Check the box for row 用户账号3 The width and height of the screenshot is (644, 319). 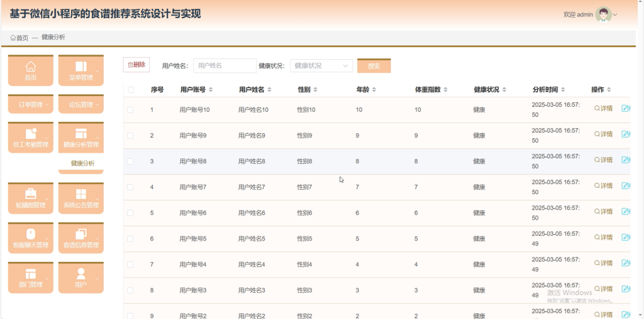130,290
